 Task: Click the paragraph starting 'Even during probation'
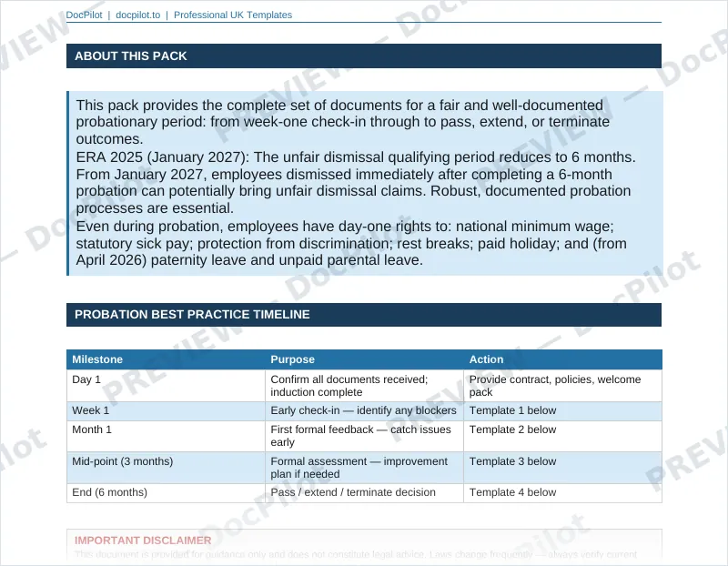tap(351, 243)
